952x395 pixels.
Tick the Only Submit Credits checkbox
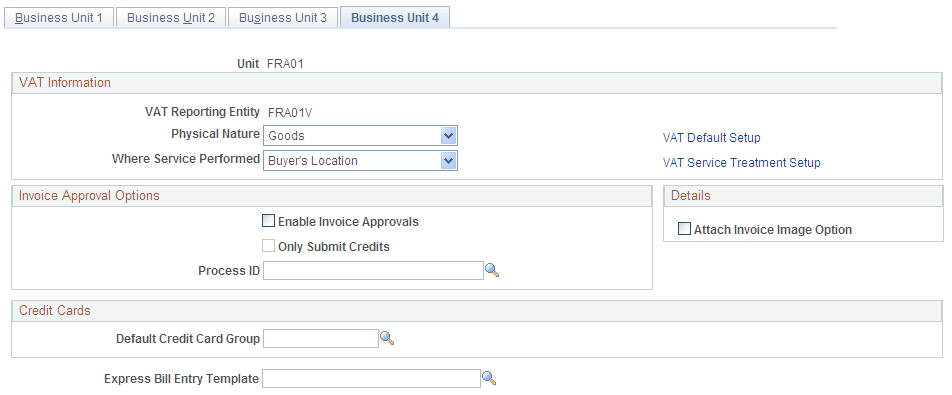point(268,246)
